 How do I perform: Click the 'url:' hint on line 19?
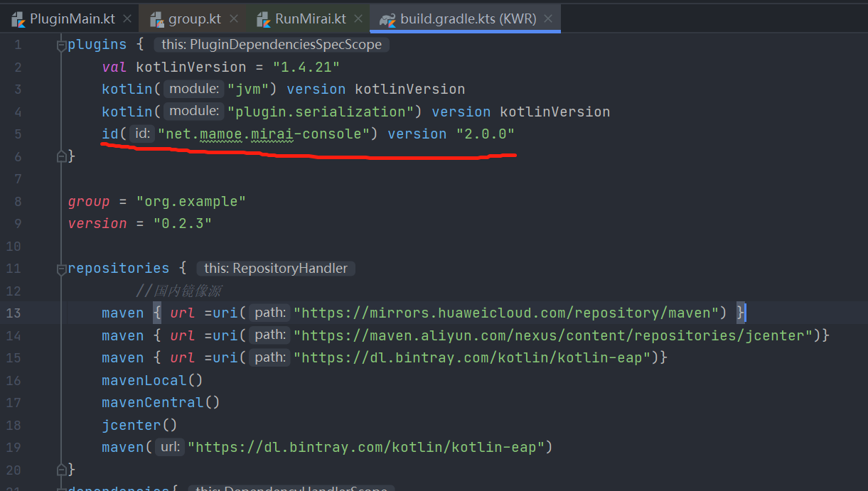coord(170,447)
